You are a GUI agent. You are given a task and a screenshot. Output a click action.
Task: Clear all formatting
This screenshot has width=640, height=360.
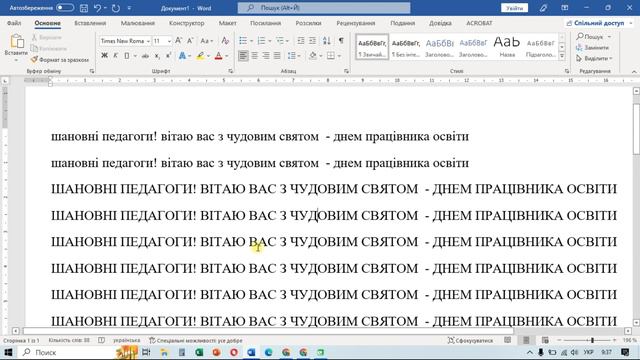(225, 41)
